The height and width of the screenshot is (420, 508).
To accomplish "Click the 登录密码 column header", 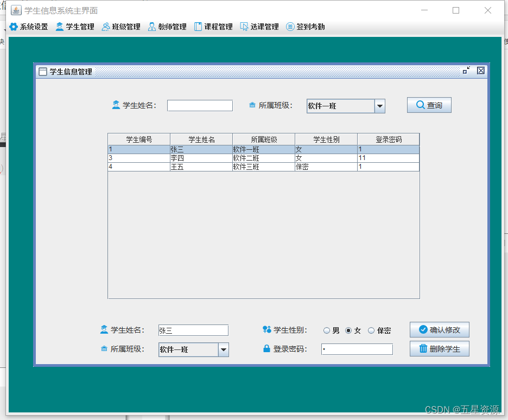I will (x=389, y=139).
